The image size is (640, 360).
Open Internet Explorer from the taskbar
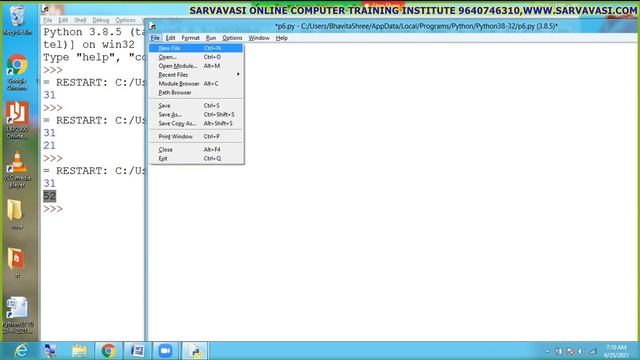click(21, 351)
